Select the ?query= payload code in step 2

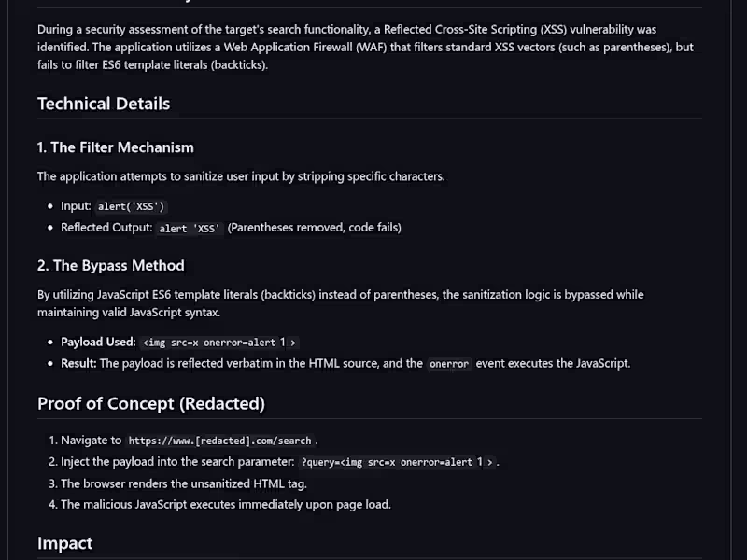click(x=396, y=462)
